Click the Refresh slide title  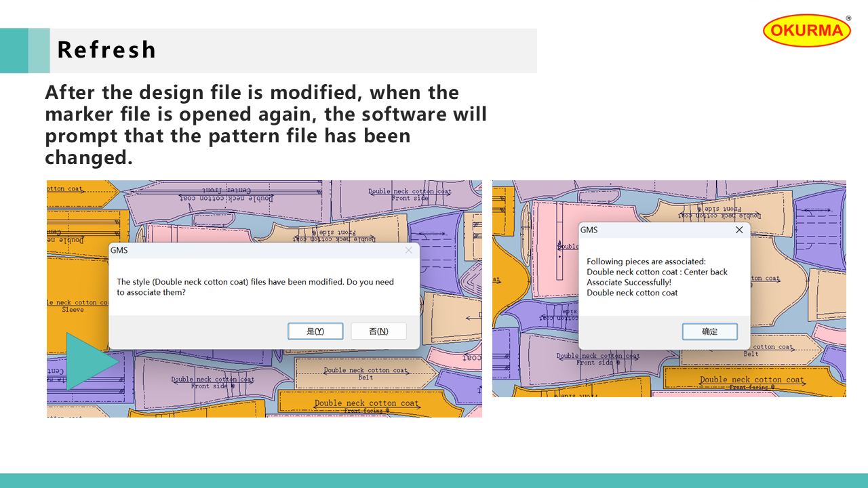pyautogui.click(x=106, y=50)
